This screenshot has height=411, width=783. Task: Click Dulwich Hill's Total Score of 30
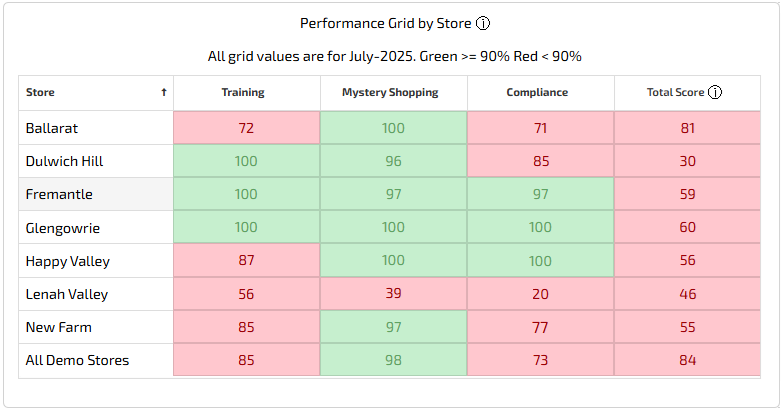click(687, 161)
